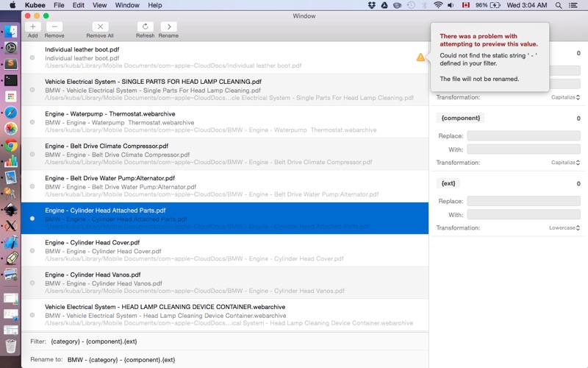Open Photos app in the Dock
The height and width of the screenshot is (368, 588).
[x=11, y=128]
